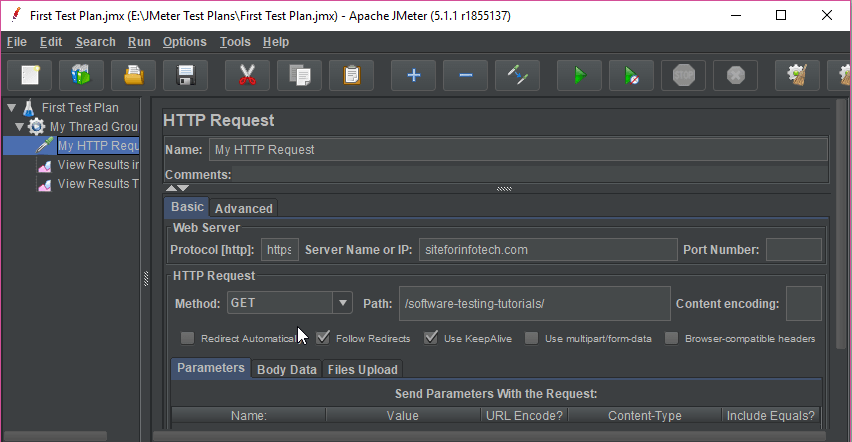Click the URL Encode? column header
Image resolution: width=852 pixels, height=442 pixels.
click(524, 415)
